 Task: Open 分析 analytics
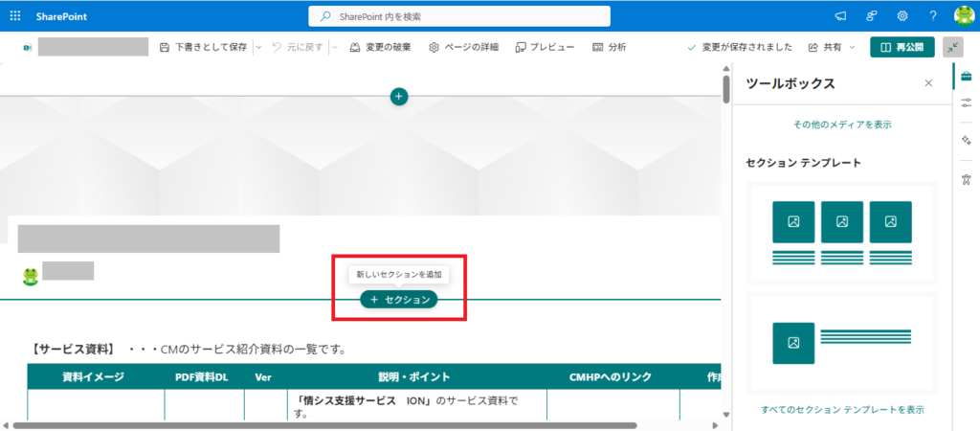click(x=610, y=47)
